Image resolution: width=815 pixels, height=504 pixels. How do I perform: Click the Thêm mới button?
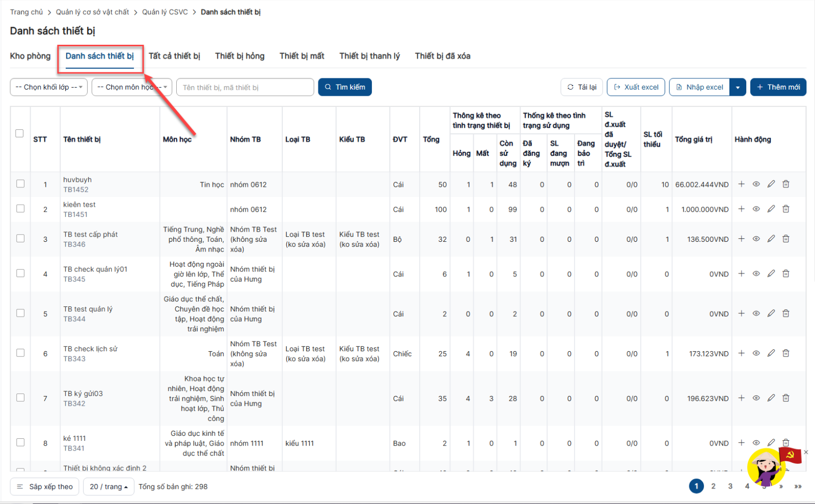pyautogui.click(x=778, y=87)
